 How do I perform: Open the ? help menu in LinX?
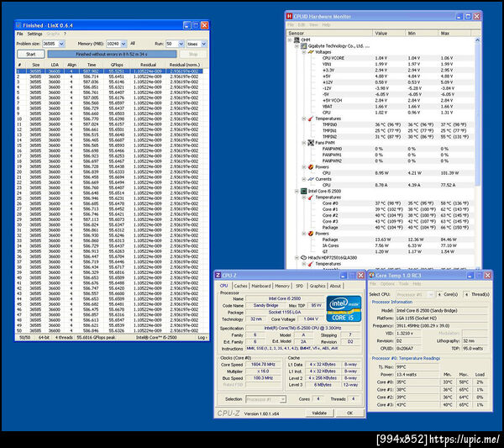(65, 34)
